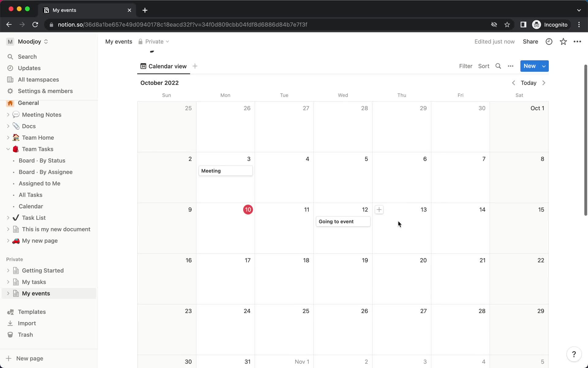
Task: Click the add view plus icon
Action: pos(195,66)
